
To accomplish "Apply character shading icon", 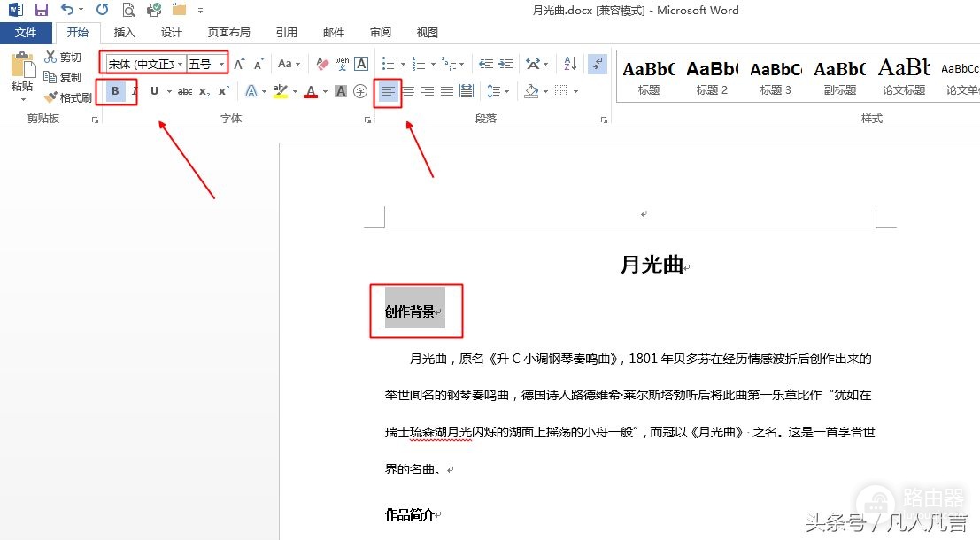I will 341,91.
